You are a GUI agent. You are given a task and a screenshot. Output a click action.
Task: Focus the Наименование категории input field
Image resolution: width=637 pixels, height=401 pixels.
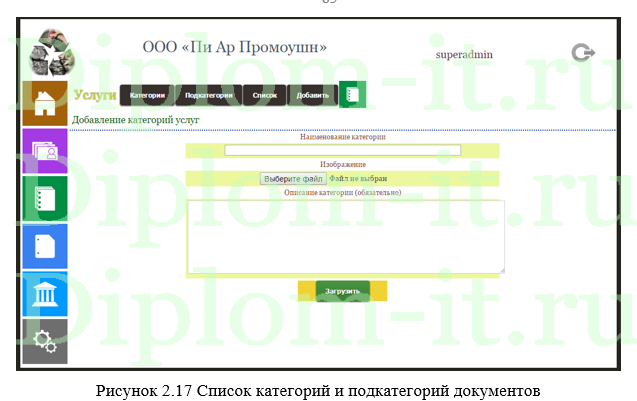point(343,150)
